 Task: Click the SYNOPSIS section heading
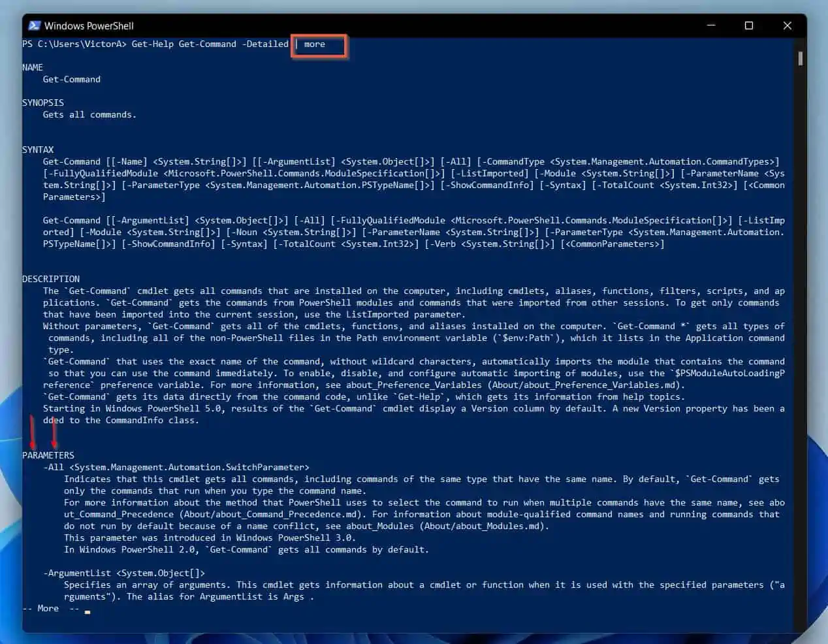click(x=43, y=103)
